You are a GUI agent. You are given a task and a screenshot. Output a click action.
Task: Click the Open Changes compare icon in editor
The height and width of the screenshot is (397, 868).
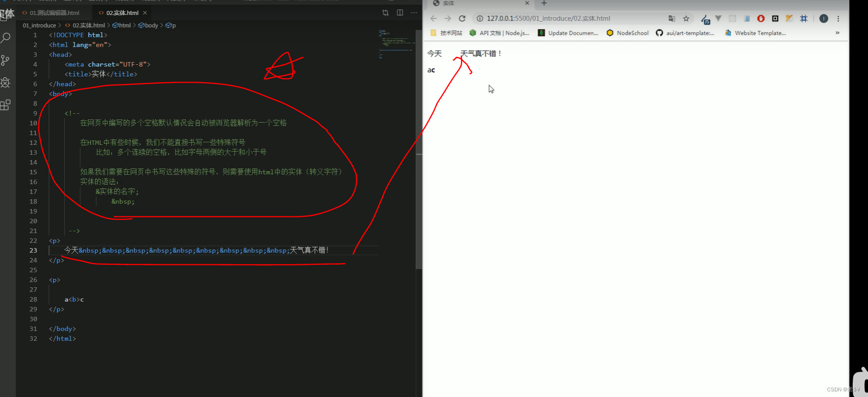click(x=385, y=13)
